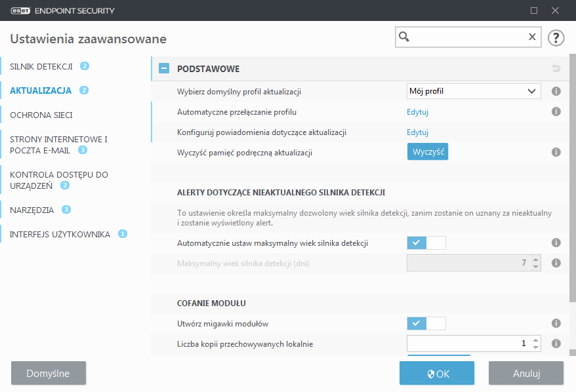Click the Wyczyść button

pyautogui.click(x=428, y=151)
